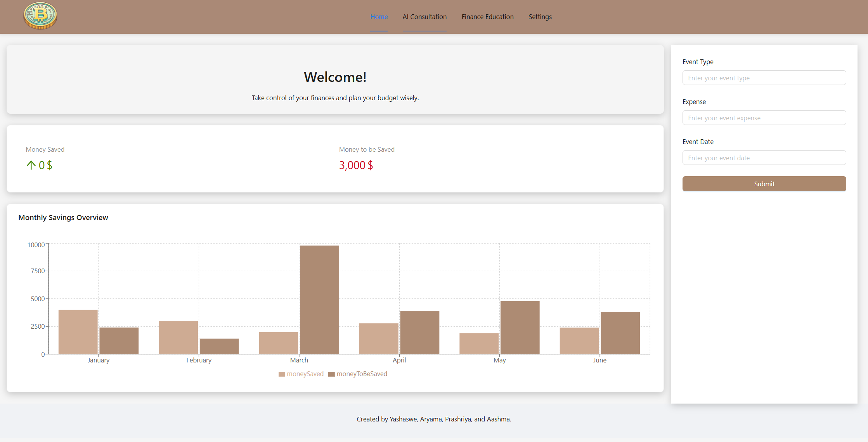Open Finance Education menu item
868x442 pixels.
click(x=487, y=17)
